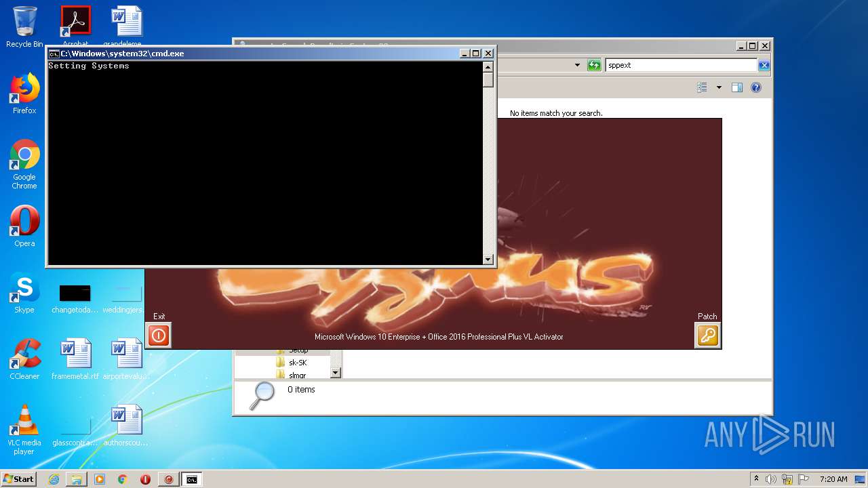Click the Explorer tree scroll-down arrow
Image resolution: width=868 pixels, height=488 pixels.
pos(335,373)
